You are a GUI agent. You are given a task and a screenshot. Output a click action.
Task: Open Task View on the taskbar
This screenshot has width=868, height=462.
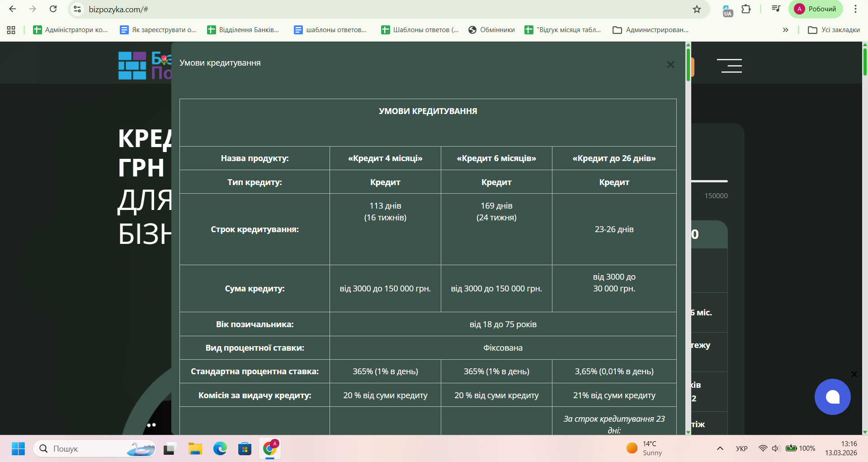(169, 448)
